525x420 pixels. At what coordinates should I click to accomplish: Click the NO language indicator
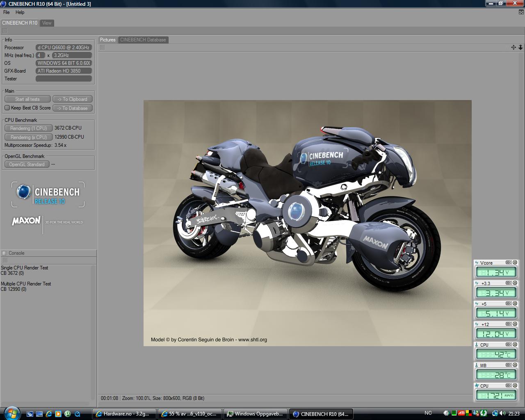pos(428,413)
